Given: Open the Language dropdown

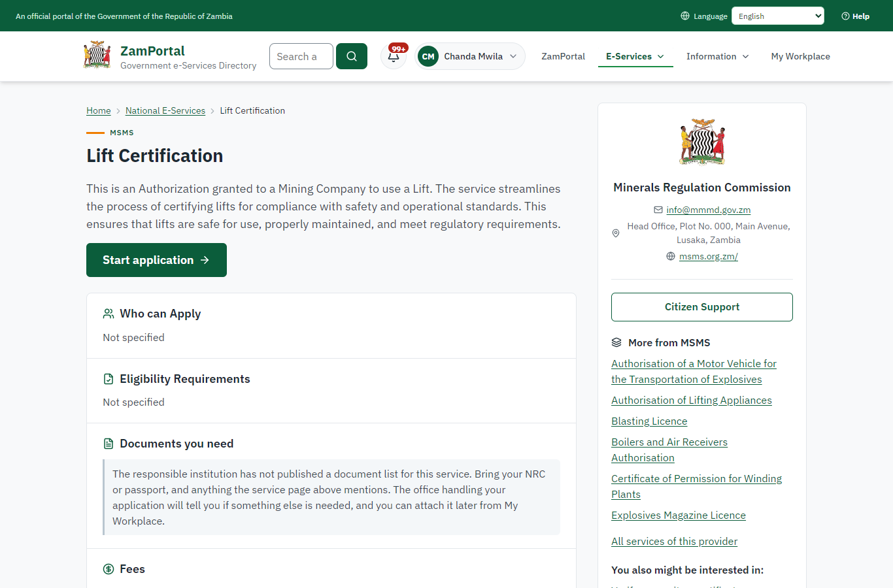Looking at the screenshot, I should click(x=778, y=16).
